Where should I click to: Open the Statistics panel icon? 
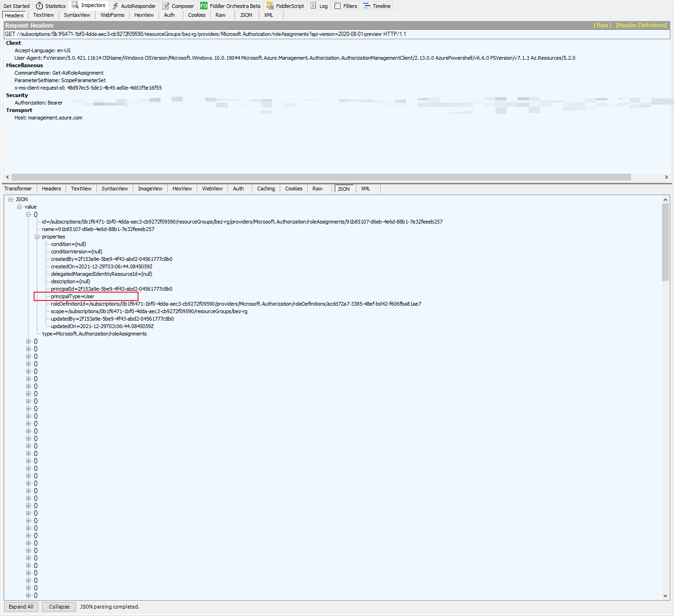pyautogui.click(x=39, y=6)
